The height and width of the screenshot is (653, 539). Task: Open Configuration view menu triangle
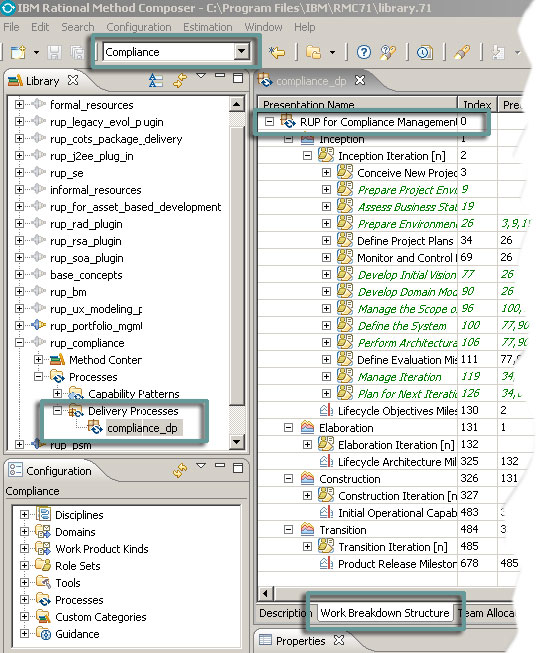[x=201, y=466]
